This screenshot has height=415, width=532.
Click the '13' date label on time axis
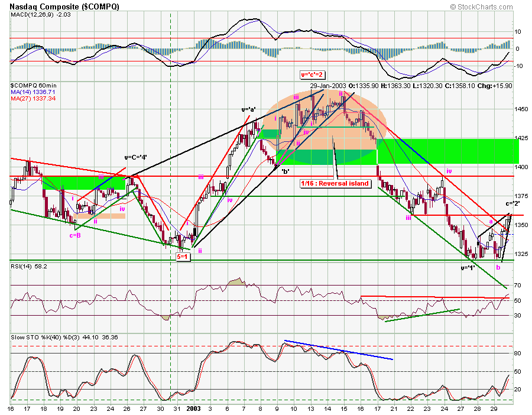310,409
